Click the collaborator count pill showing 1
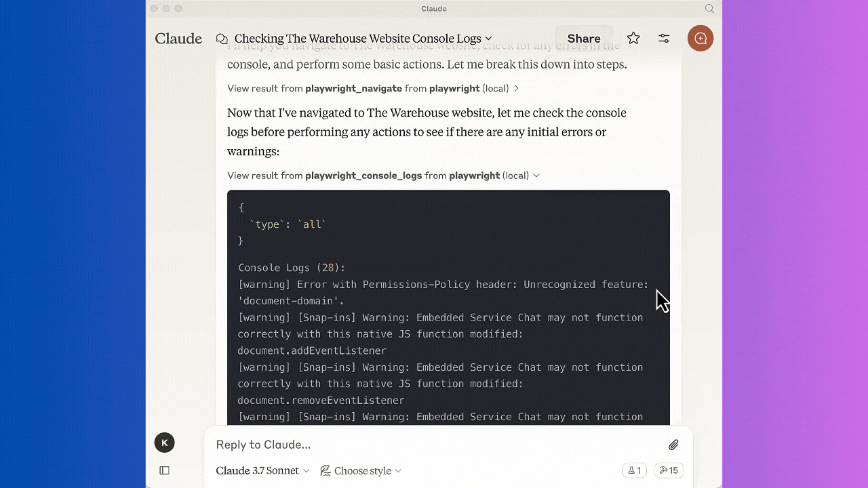868x488 pixels. 634,470
